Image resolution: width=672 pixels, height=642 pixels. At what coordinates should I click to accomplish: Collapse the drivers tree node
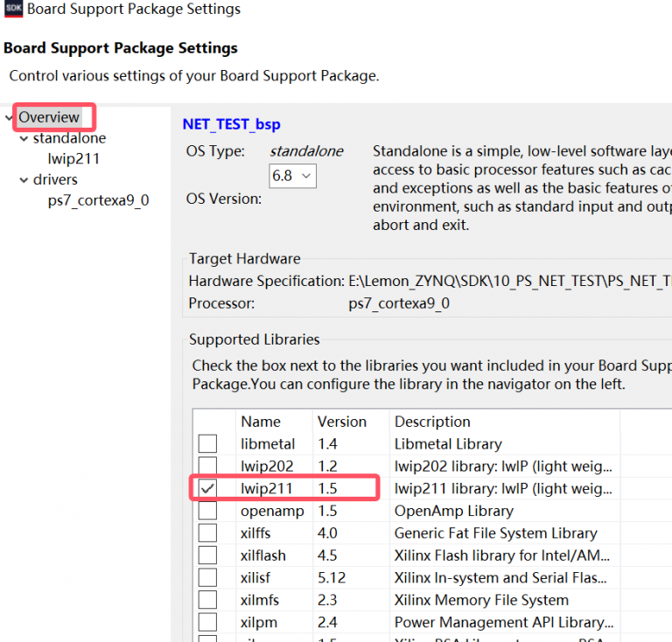24,180
